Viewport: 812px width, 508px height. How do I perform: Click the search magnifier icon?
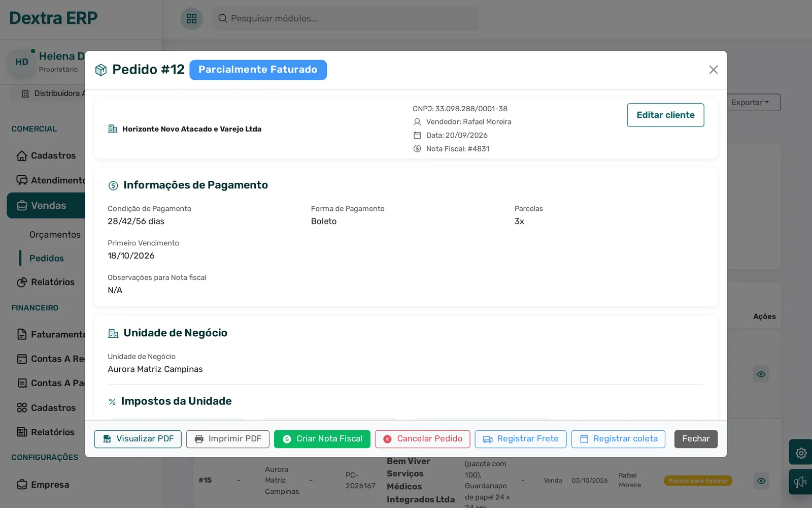pyautogui.click(x=222, y=18)
